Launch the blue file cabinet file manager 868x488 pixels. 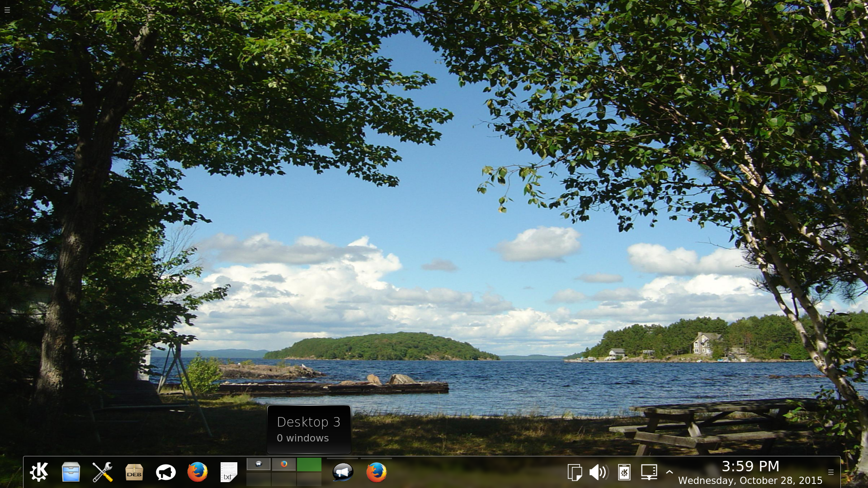(x=71, y=472)
